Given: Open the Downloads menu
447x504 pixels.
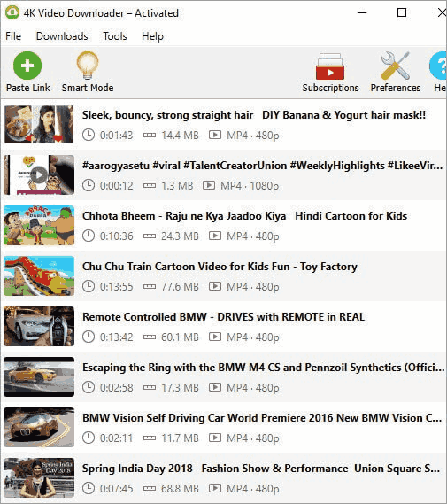Looking at the screenshot, I should click(62, 36).
